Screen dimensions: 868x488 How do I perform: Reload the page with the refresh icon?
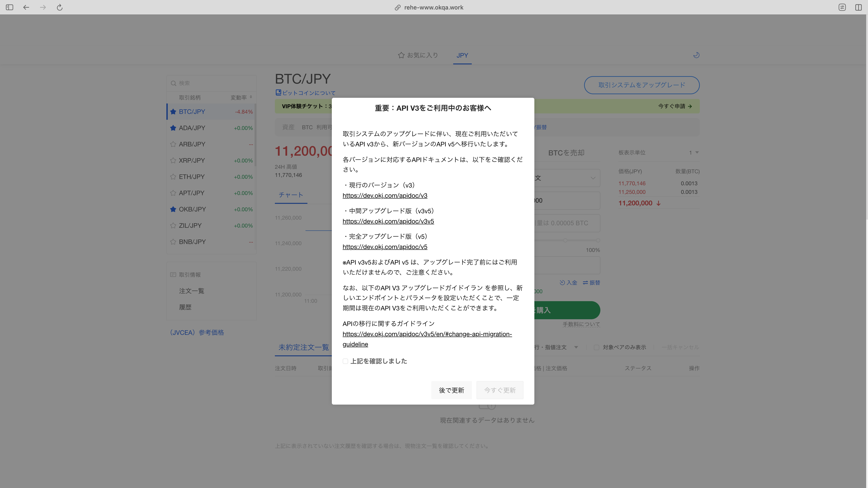(60, 7)
